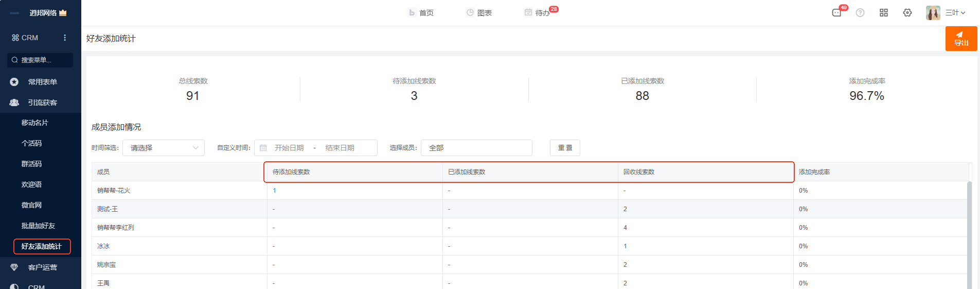Click the 搜索菜单 search field
The width and height of the screenshot is (980, 289).
click(x=40, y=60)
